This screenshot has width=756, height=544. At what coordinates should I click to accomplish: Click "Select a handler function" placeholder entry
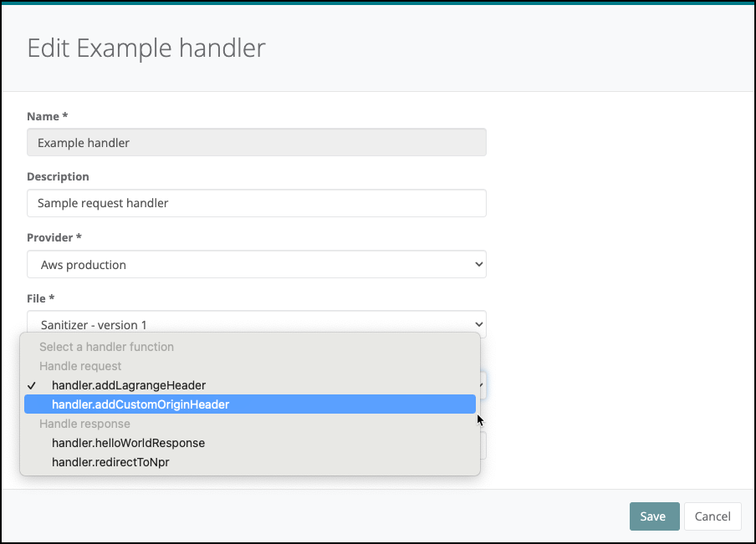[x=106, y=347]
